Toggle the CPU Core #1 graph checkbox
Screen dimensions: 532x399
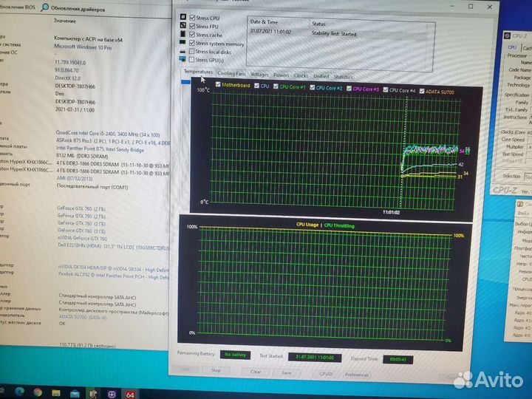276,86
